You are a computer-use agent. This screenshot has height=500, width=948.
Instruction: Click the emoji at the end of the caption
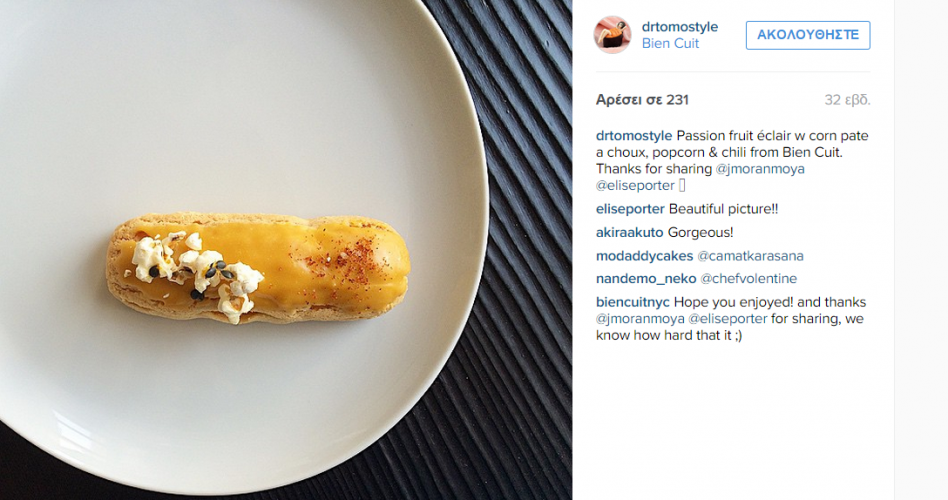682,186
